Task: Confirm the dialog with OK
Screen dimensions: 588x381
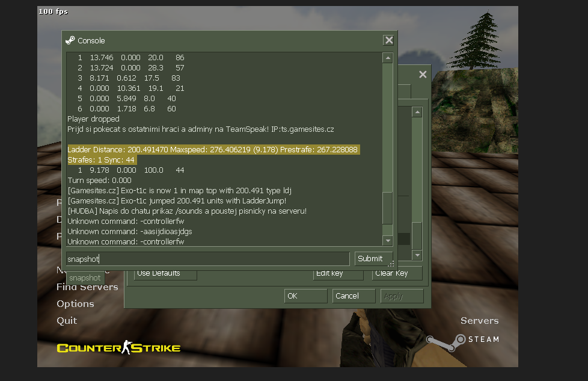Action: coord(305,296)
